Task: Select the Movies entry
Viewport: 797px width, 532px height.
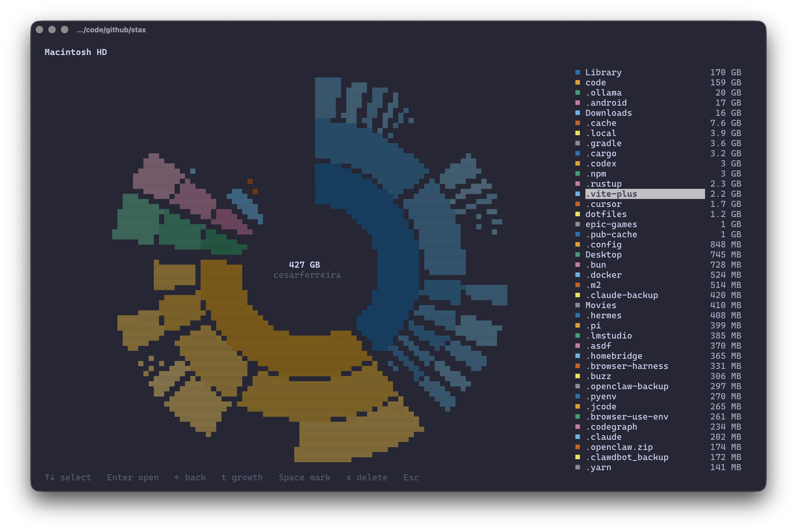Action: [x=658, y=305]
